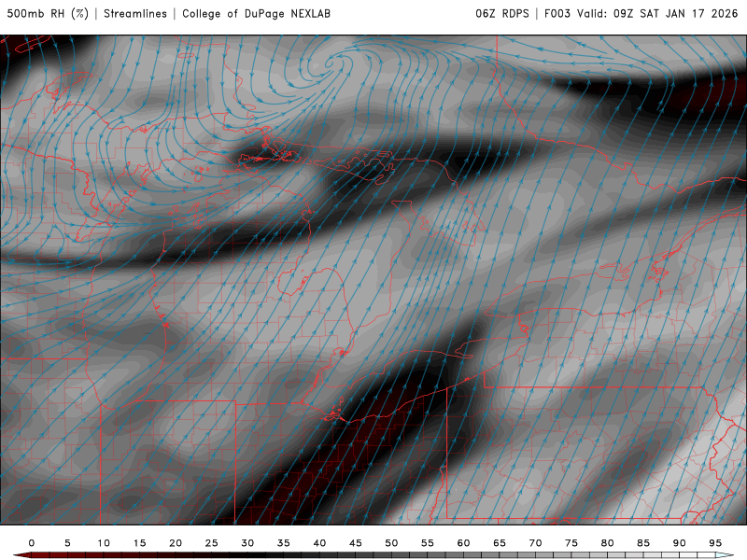Click the "500mb RH (%)" title text
The width and height of the screenshot is (747, 560).
tap(49, 14)
